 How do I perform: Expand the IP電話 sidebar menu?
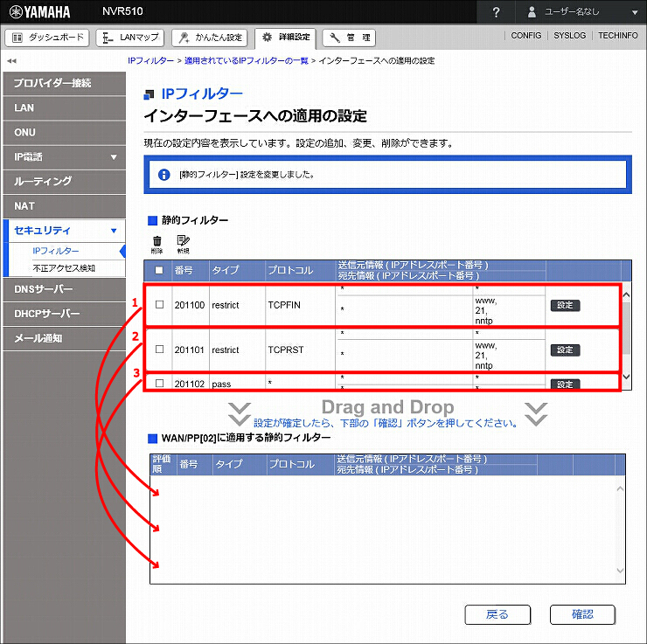[x=114, y=157]
